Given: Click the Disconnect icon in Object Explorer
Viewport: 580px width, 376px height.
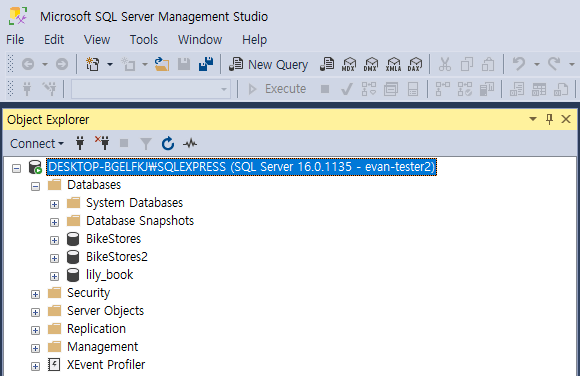Looking at the screenshot, I should tap(102, 142).
